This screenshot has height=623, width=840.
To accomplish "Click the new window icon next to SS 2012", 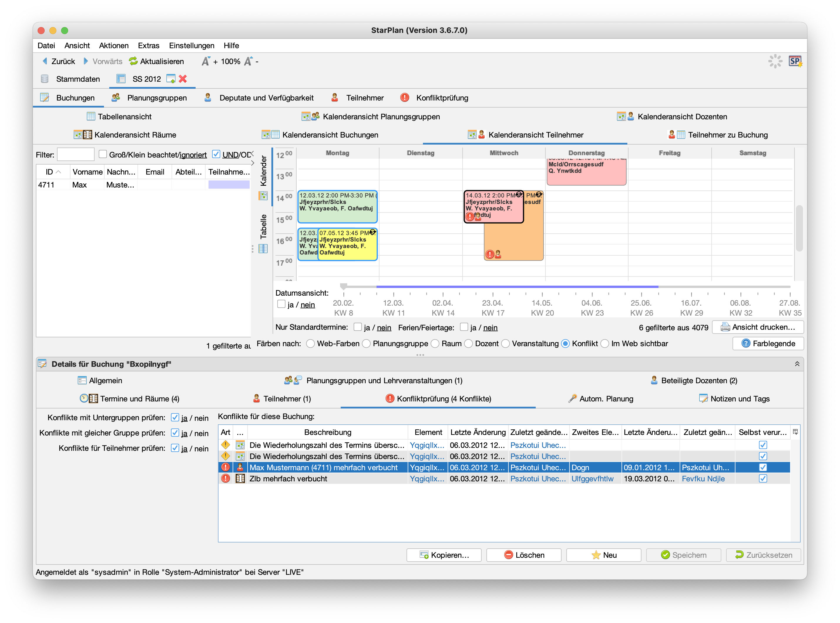I will [x=171, y=79].
